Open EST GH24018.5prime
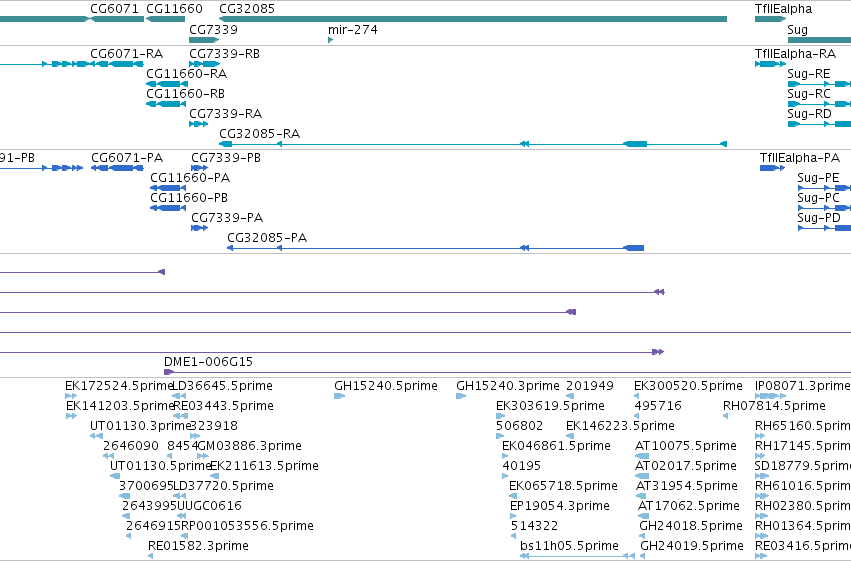Viewport: 851px width, 561px height. tap(691, 526)
